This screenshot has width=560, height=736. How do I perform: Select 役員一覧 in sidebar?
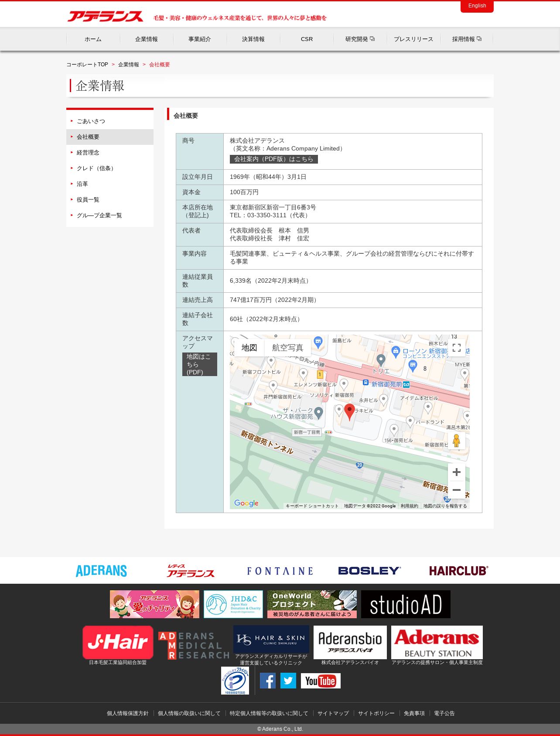(x=110, y=200)
